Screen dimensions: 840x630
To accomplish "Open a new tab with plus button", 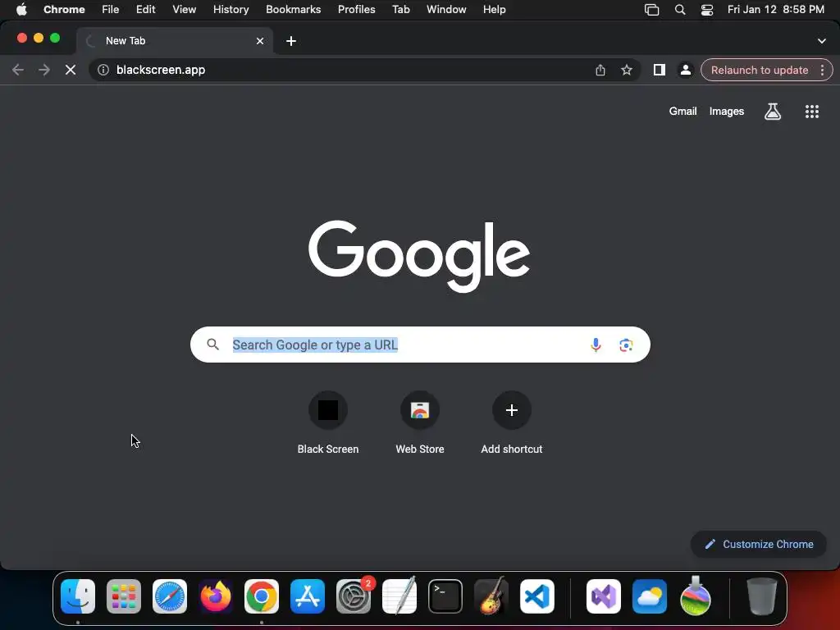I will coord(291,41).
